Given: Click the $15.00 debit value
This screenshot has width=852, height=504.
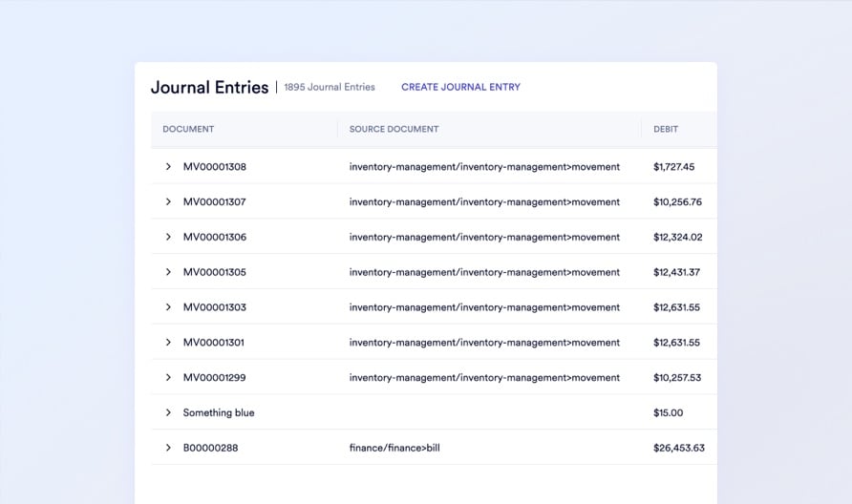Looking at the screenshot, I should pyautogui.click(x=668, y=412).
